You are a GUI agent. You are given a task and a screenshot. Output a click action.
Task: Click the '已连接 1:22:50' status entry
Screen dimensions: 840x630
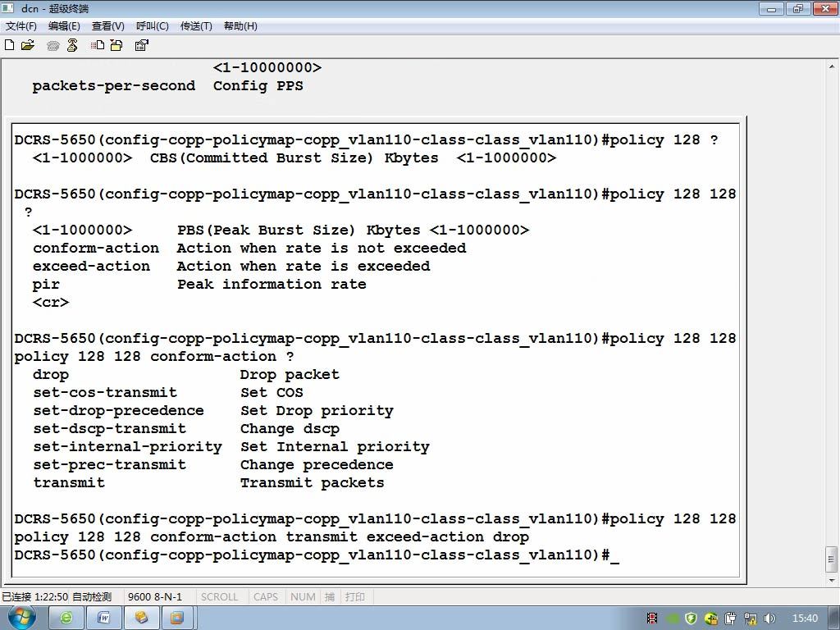(x=34, y=597)
